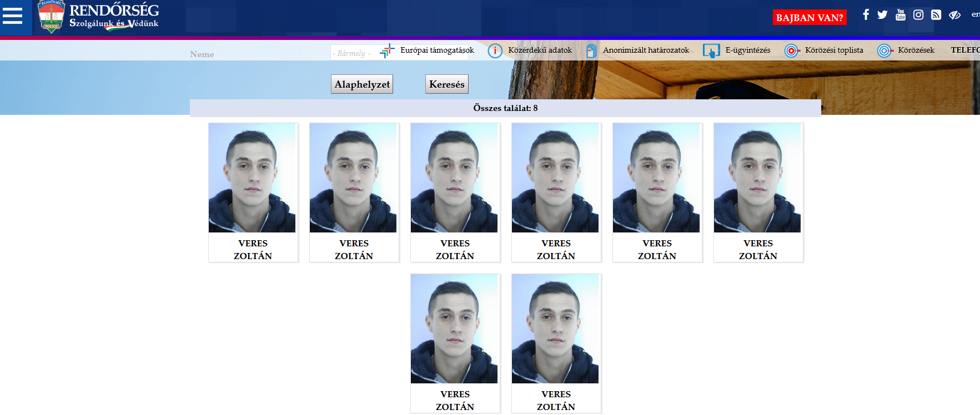Click the Rendőrség police crest logo

coord(51,17)
